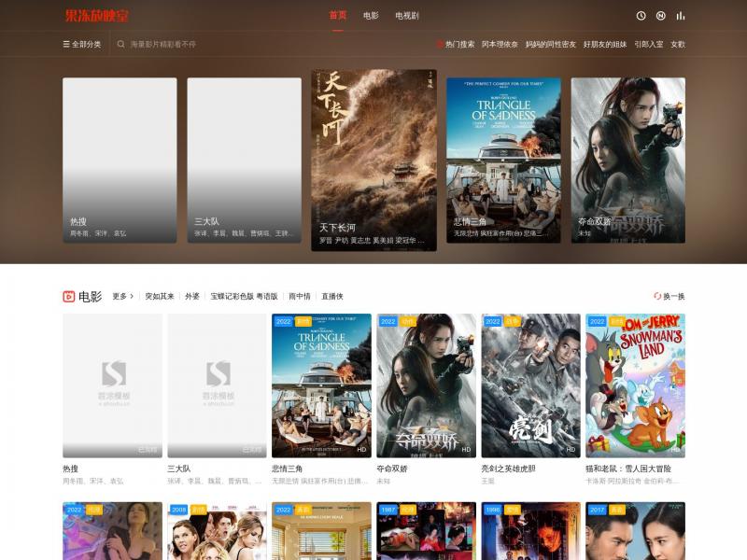Open the 天下长河 center carousel poster

(x=374, y=161)
